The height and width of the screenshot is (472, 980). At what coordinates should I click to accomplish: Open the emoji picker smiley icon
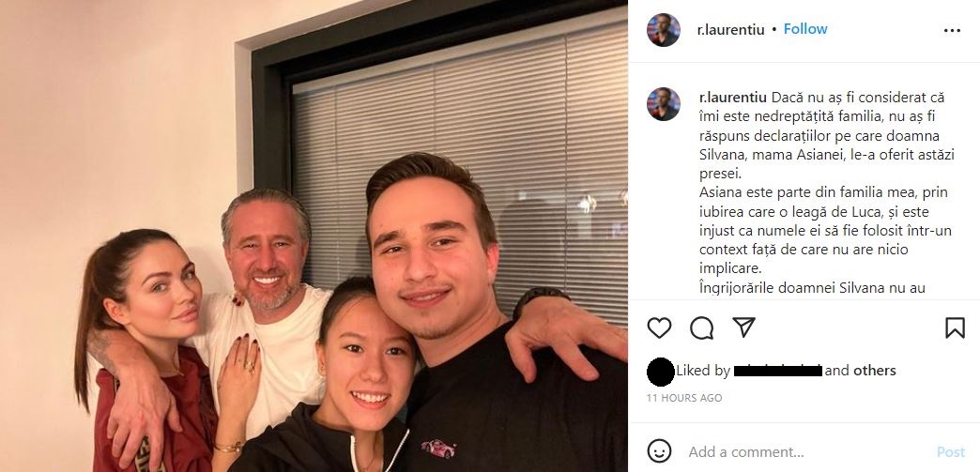pyautogui.click(x=659, y=450)
